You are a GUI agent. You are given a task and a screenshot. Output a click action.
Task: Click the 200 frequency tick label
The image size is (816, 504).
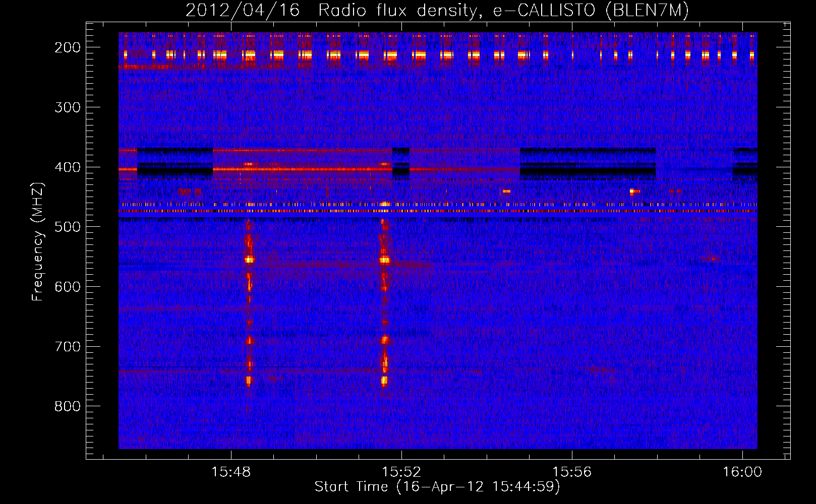click(x=68, y=47)
